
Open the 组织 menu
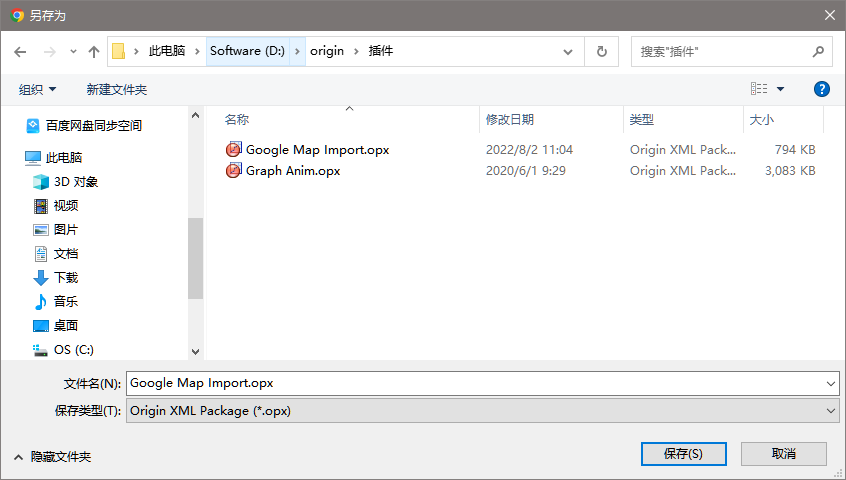pyautogui.click(x=37, y=90)
